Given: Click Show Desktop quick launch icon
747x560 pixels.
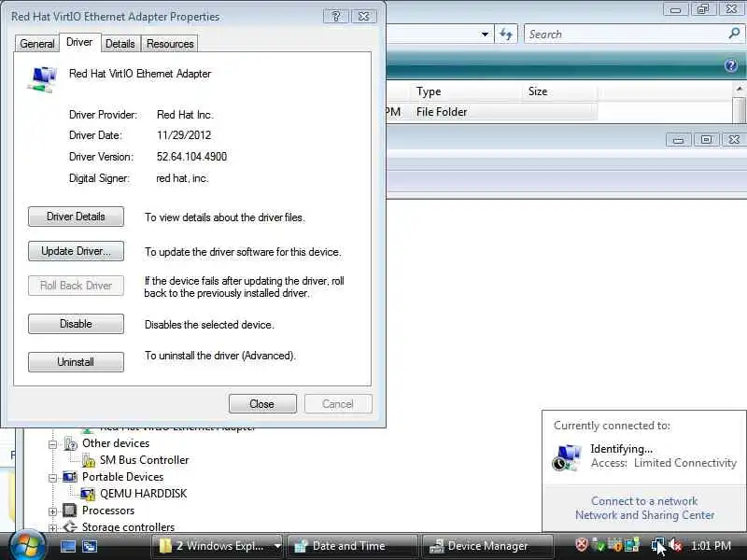Looking at the screenshot, I should tap(67, 546).
